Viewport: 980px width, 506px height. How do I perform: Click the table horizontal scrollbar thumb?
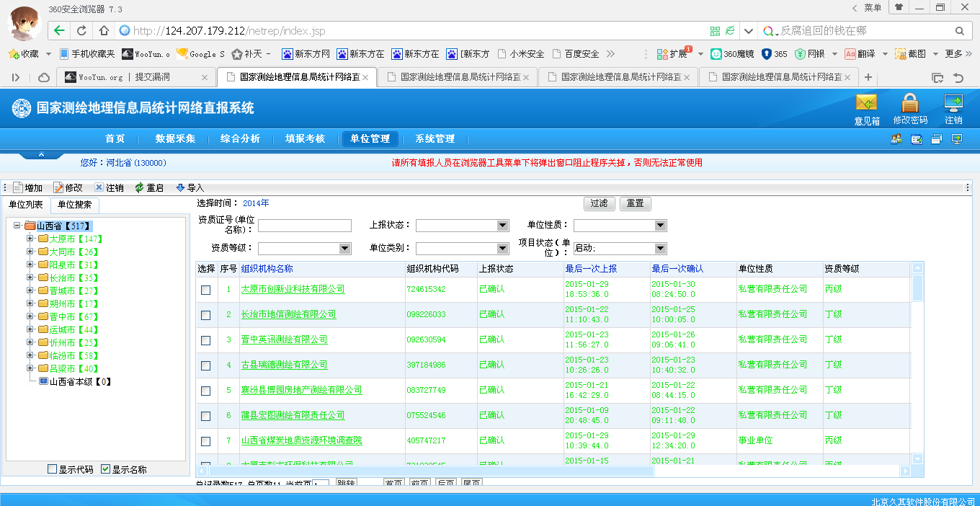tap(432, 471)
